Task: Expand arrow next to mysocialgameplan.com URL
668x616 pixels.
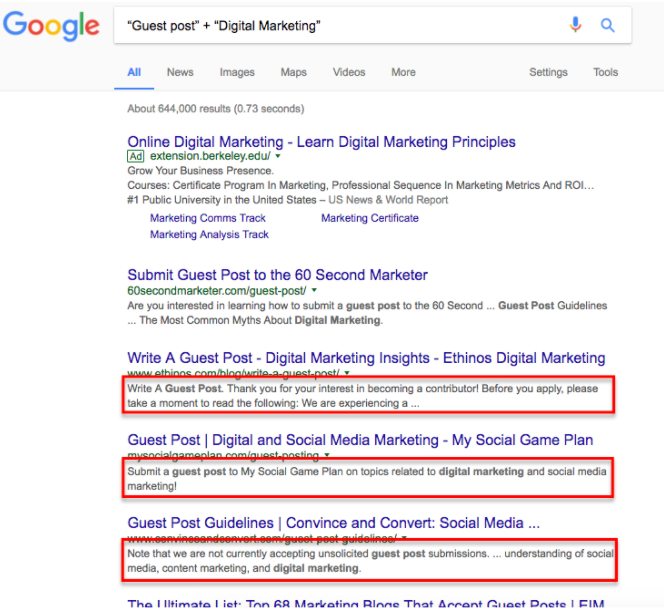Action: point(327,455)
